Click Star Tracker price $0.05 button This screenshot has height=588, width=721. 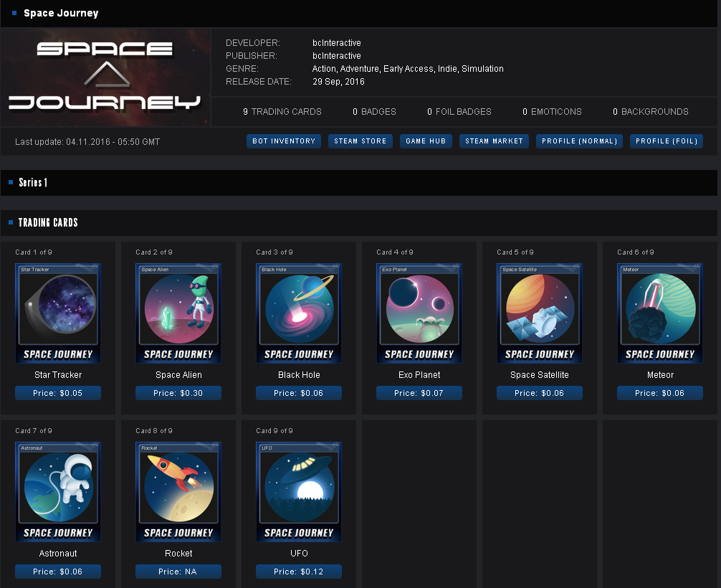[x=58, y=393]
